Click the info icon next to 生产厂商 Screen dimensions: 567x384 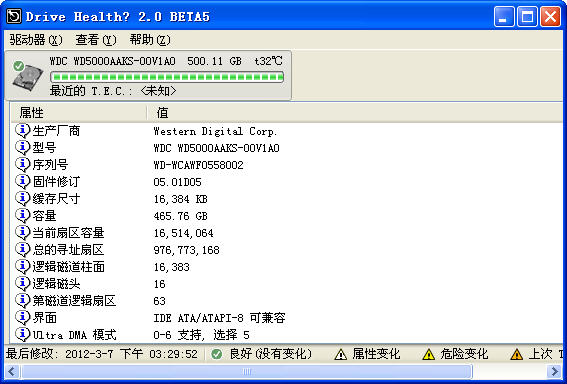pyautogui.click(x=22, y=130)
